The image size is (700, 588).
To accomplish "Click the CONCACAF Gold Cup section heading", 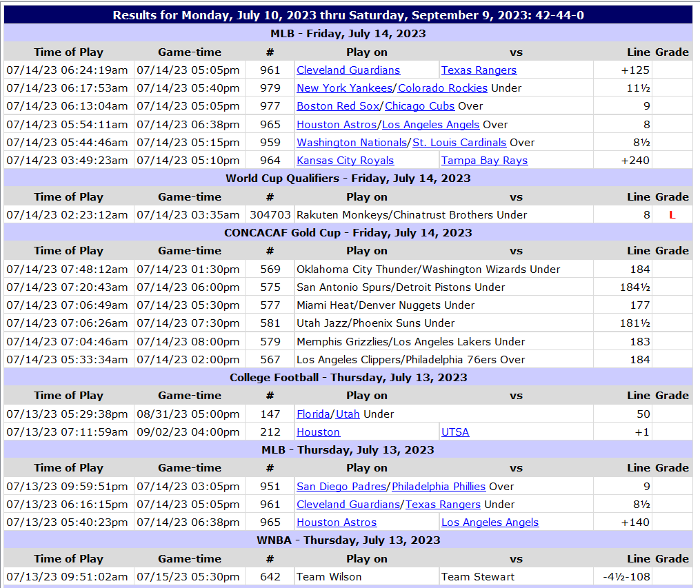I will [348, 233].
